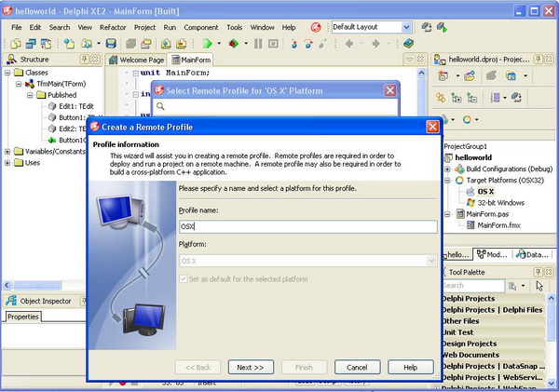
Task: Click the Project Manager sync icon
Action: [x=441, y=98]
